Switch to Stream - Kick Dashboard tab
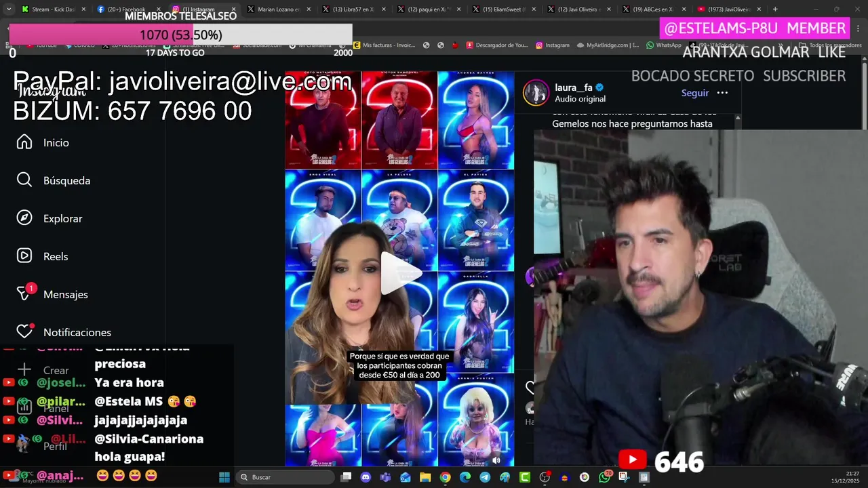Screen dimensions: 868x488 pyautogui.click(x=53, y=9)
